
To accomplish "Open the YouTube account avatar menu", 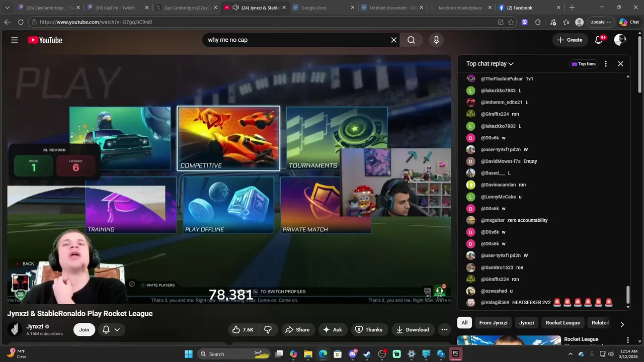I will (x=620, y=40).
